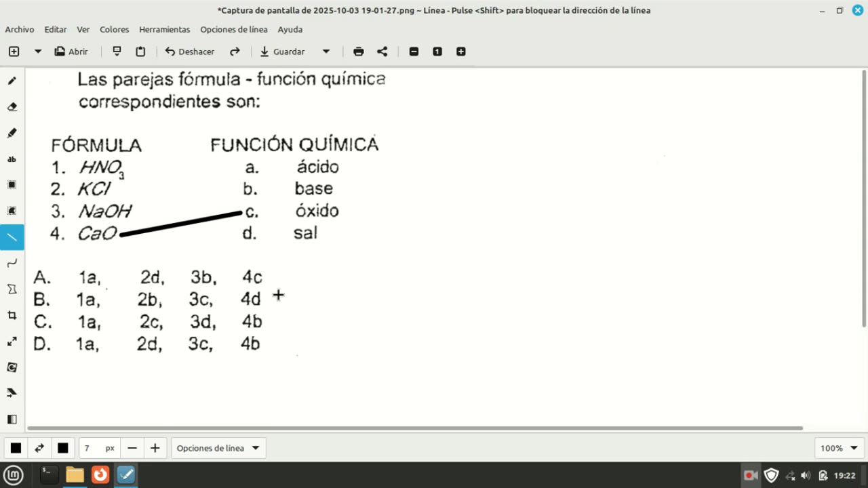
Task: Open the new image options arrow
Action: click(x=38, y=52)
